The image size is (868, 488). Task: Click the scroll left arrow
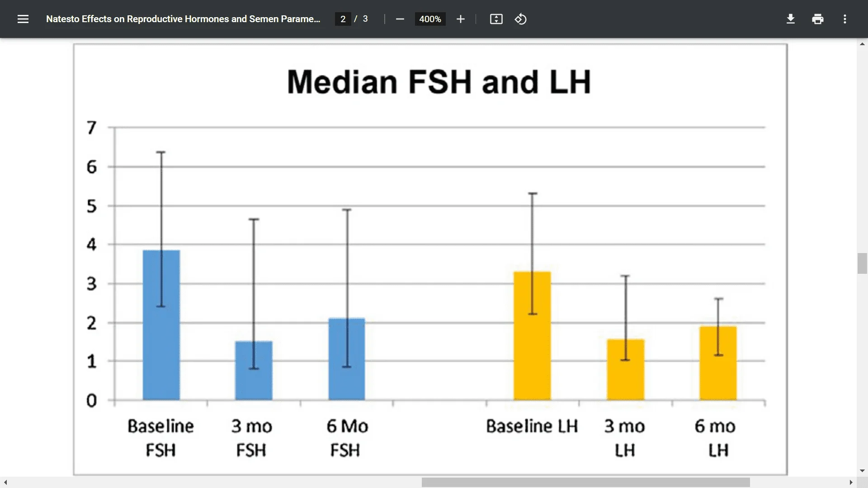[5, 483]
